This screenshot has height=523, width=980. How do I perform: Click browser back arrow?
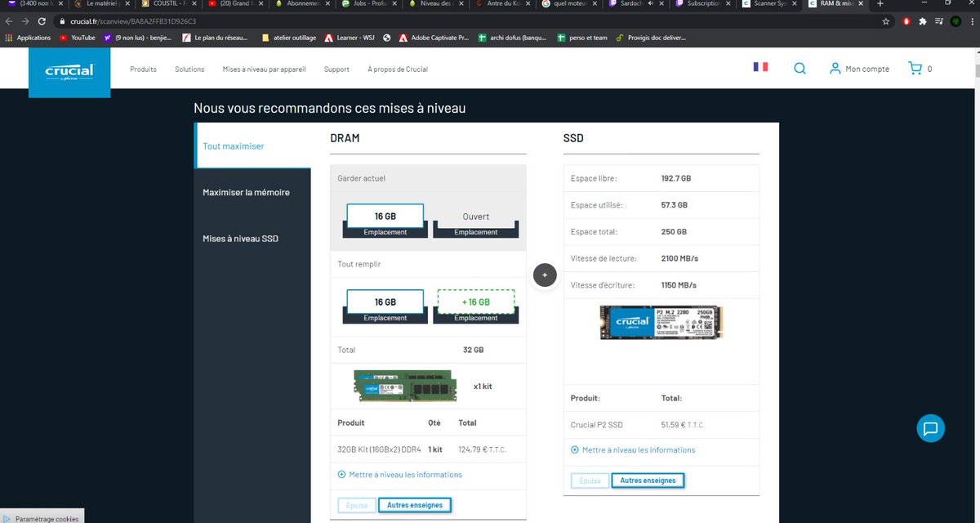pos(9,21)
